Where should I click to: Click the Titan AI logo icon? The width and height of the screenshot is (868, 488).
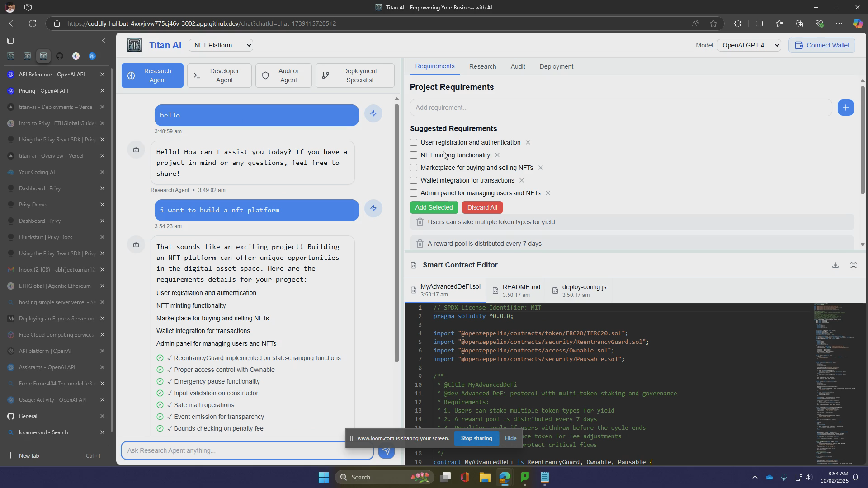click(x=134, y=45)
